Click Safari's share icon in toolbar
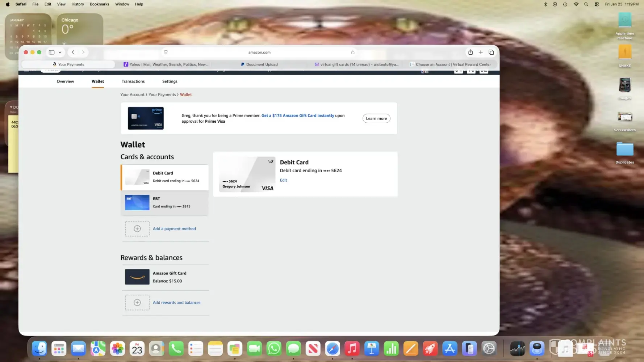 click(470, 52)
